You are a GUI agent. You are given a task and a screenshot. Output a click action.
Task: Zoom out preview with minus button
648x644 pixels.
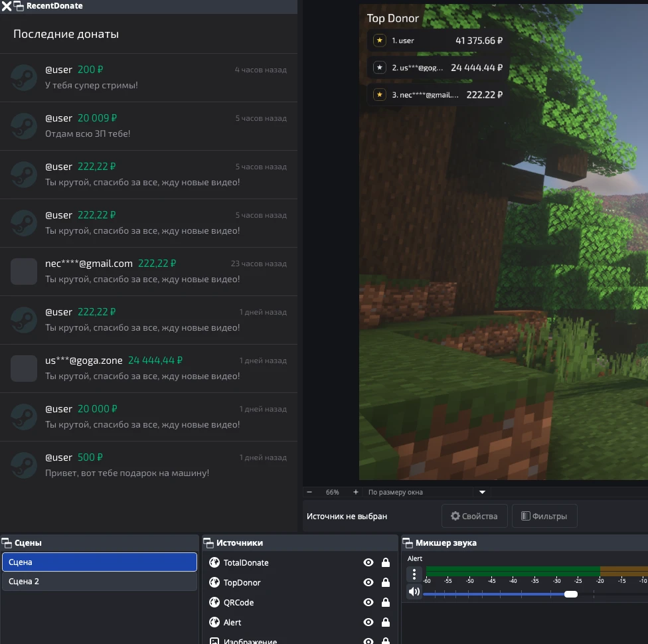click(309, 492)
